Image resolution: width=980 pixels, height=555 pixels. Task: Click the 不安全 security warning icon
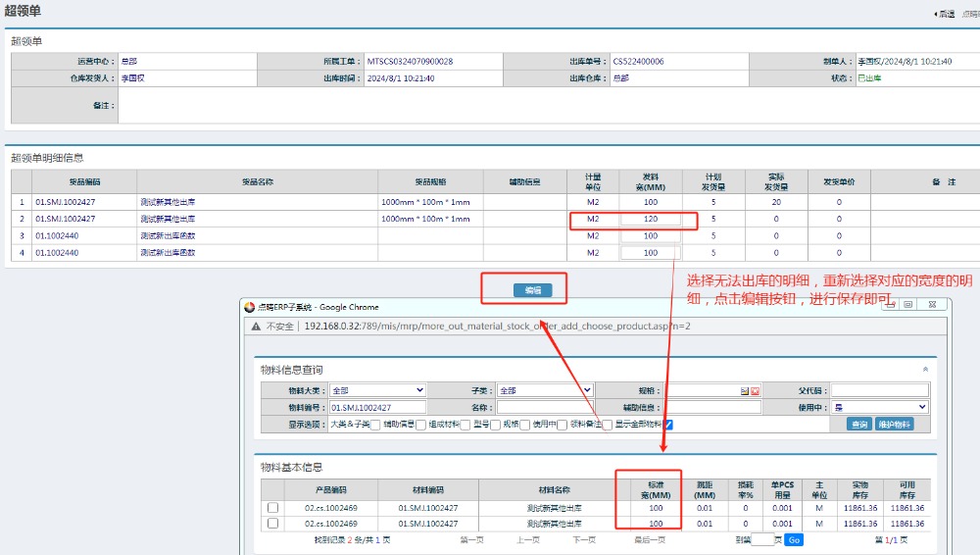click(255, 326)
